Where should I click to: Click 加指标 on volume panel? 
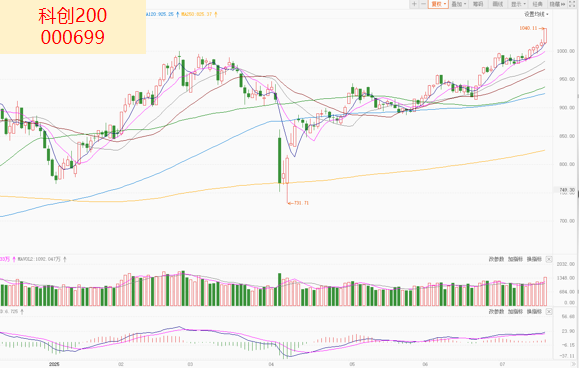(515, 260)
